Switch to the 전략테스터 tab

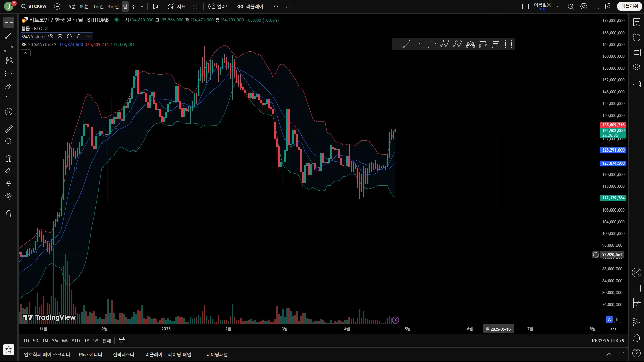click(123, 354)
